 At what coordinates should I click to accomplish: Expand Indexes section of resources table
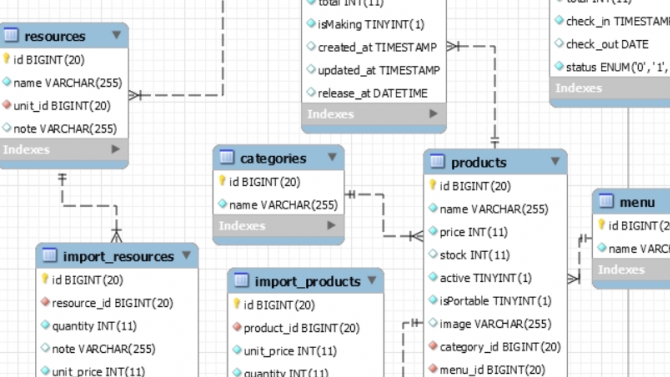coord(115,149)
